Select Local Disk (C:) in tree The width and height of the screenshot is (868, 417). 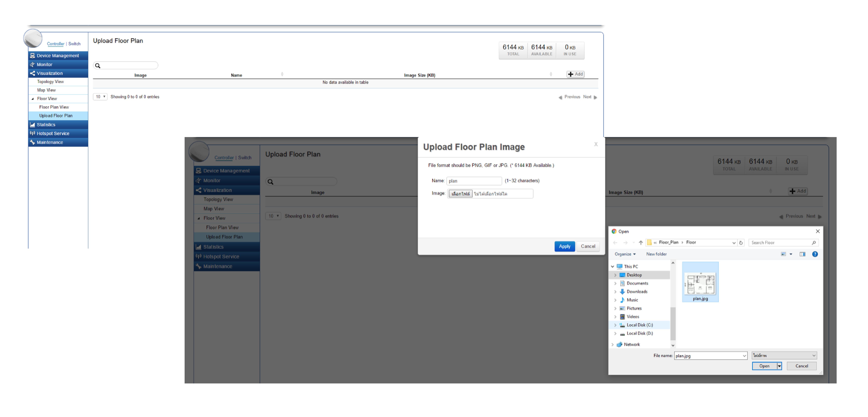(x=639, y=325)
